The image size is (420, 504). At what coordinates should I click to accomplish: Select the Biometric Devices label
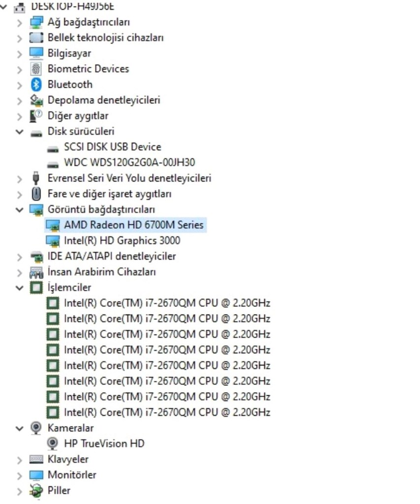[89, 69]
